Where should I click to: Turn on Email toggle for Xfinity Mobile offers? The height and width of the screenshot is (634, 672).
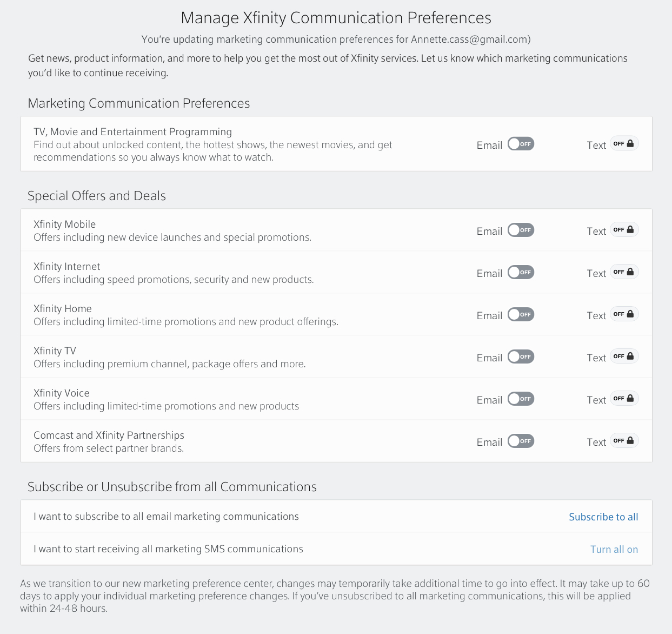(521, 229)
